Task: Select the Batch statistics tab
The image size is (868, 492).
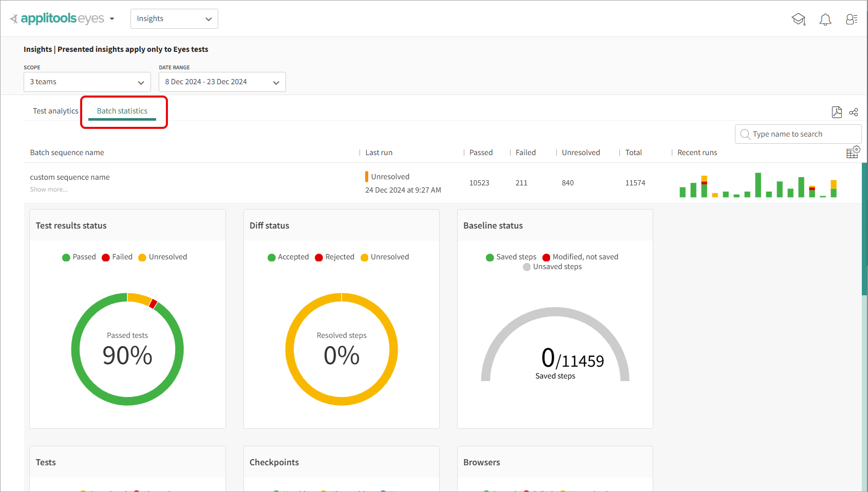Action: point(122,111)
